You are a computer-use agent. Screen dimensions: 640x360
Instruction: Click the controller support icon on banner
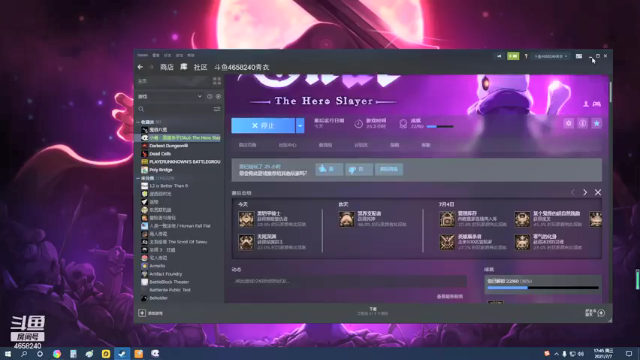coord(597,104)
